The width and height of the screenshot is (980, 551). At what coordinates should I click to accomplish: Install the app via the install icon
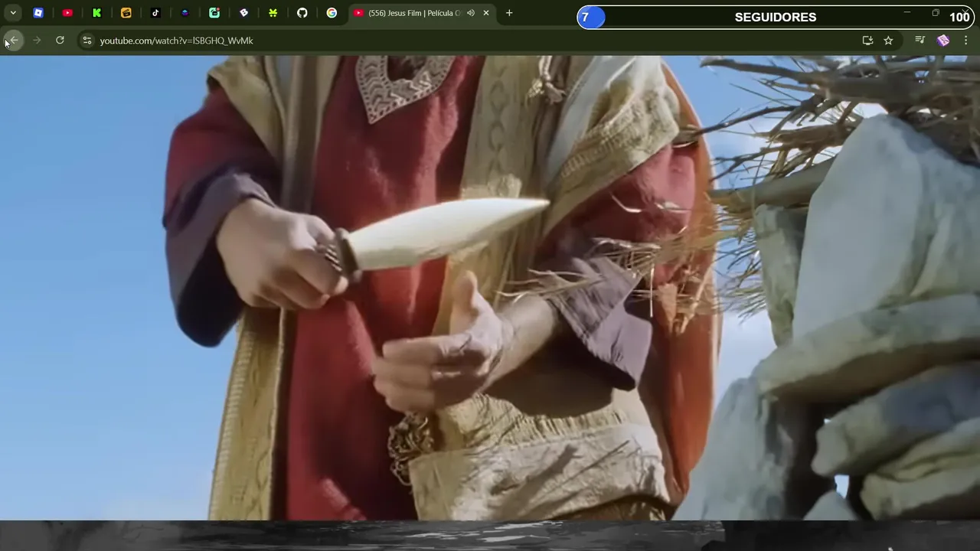point(867,41)
